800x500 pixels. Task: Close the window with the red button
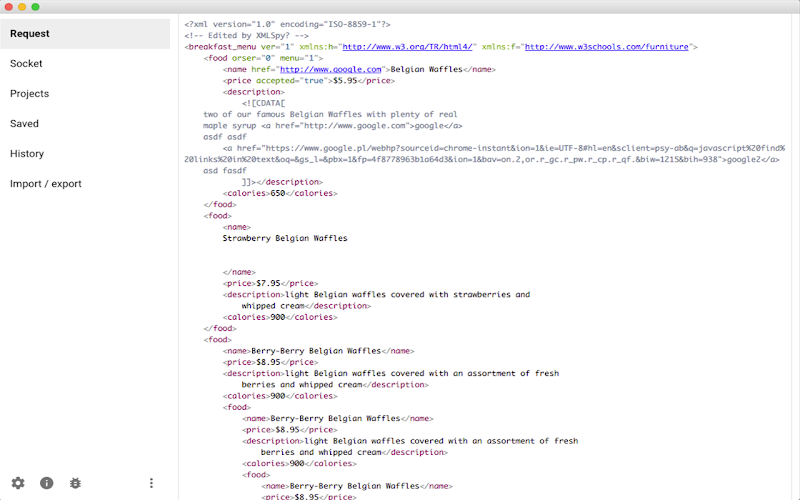(x=9, y=7)
